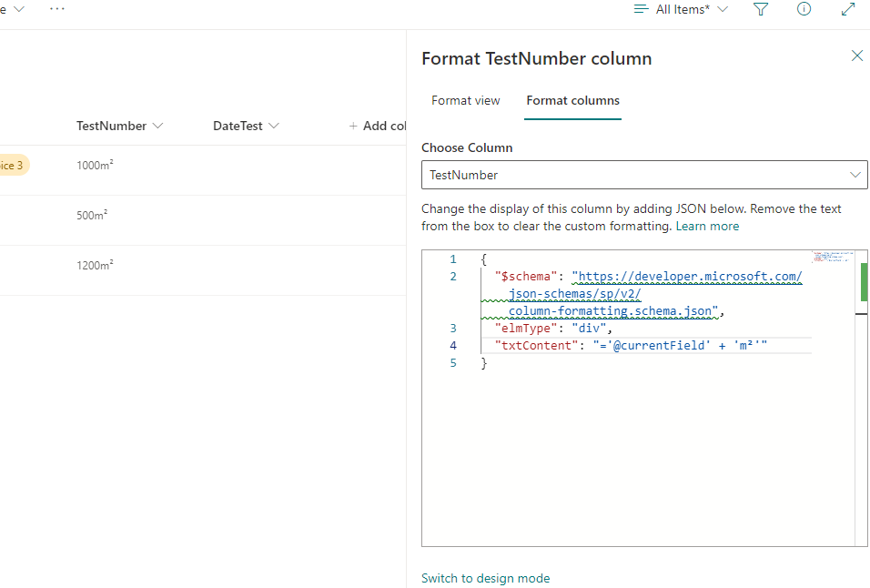Click the list lines icon beside All Items
This screenshot has width=870, height=588.
click(641, 9)
